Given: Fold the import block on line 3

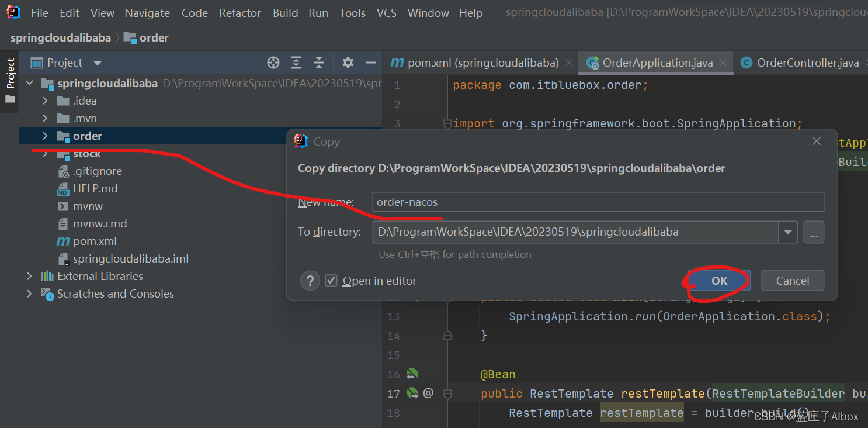Looking at the screenshot, I should click(447, 123).
